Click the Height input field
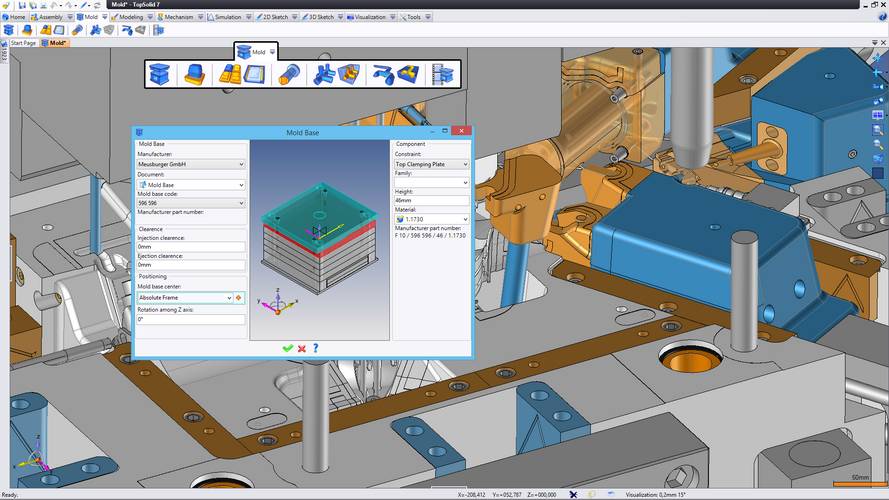The image size is (889, 500). (431, 201)
